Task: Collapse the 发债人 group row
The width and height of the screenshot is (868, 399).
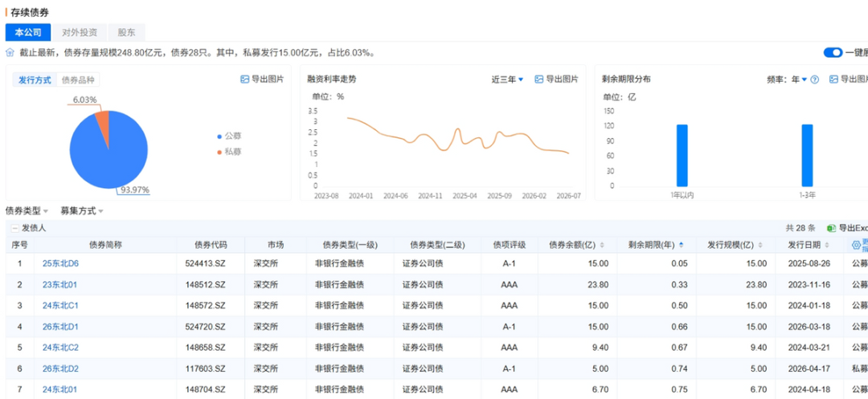Action: (x=15, y=228)
